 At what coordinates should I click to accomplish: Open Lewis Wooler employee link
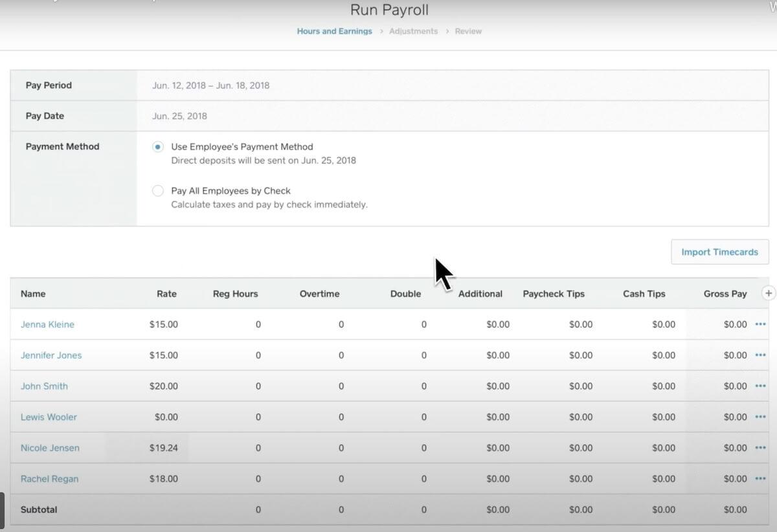point(49,417)
